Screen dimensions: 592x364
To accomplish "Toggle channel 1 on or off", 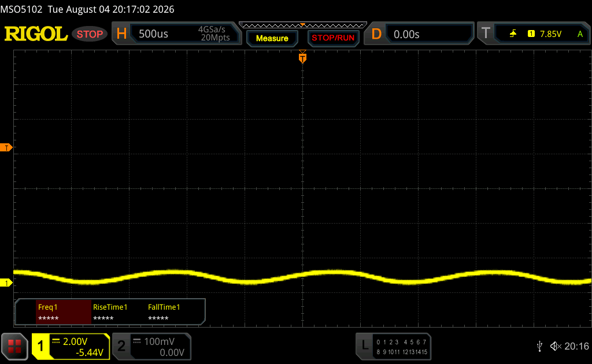I will (40, 346).
